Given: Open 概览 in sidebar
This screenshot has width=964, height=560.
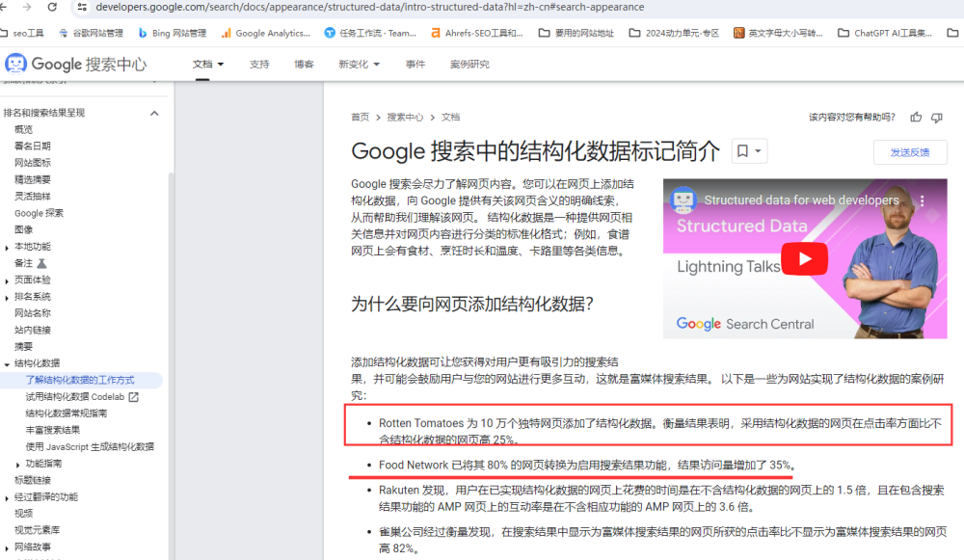Looking at the screenshot, I should (23, 129).
